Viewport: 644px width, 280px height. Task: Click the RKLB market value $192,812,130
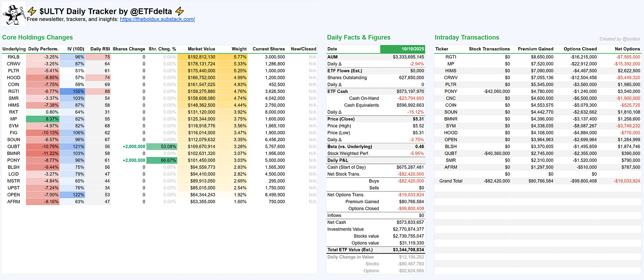pyautogui.click(x=197, y=57)
